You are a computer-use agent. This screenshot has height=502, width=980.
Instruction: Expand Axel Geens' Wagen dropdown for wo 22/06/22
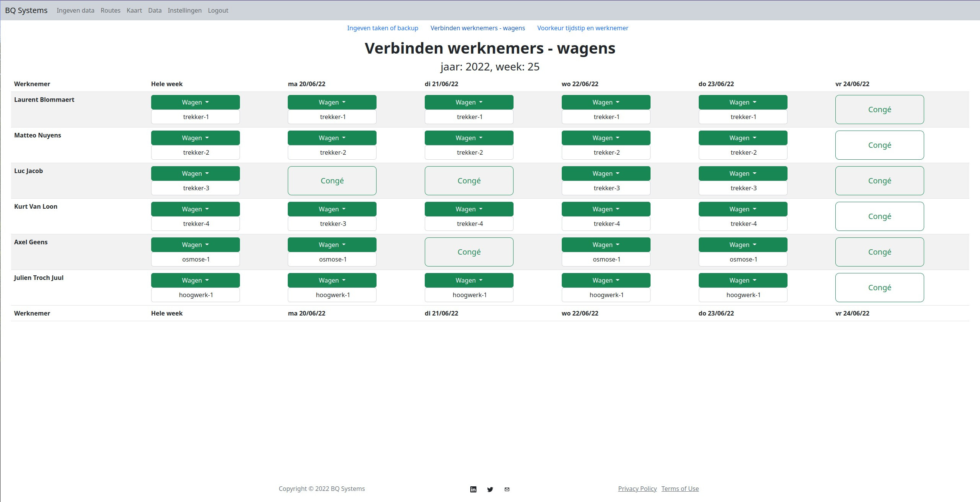[606, 245]
